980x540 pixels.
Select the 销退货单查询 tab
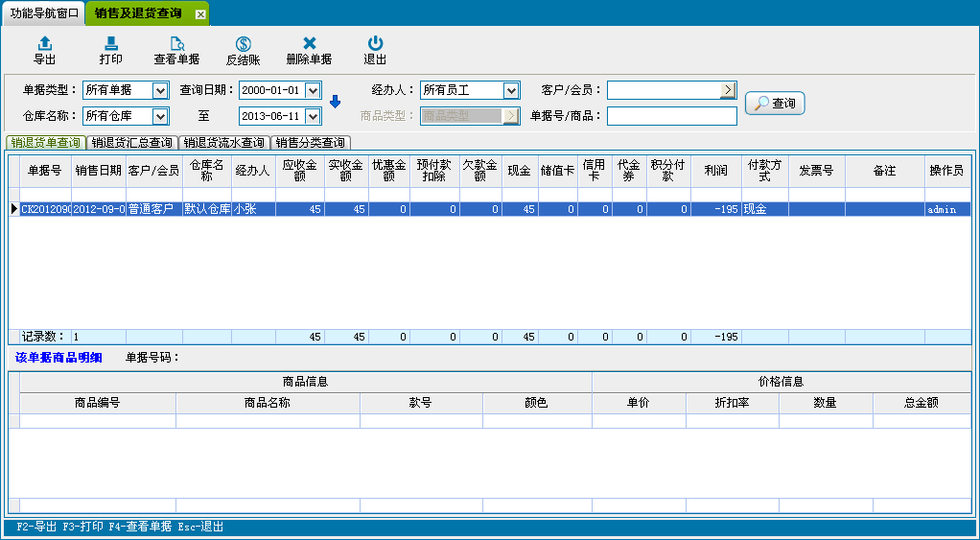46,143
